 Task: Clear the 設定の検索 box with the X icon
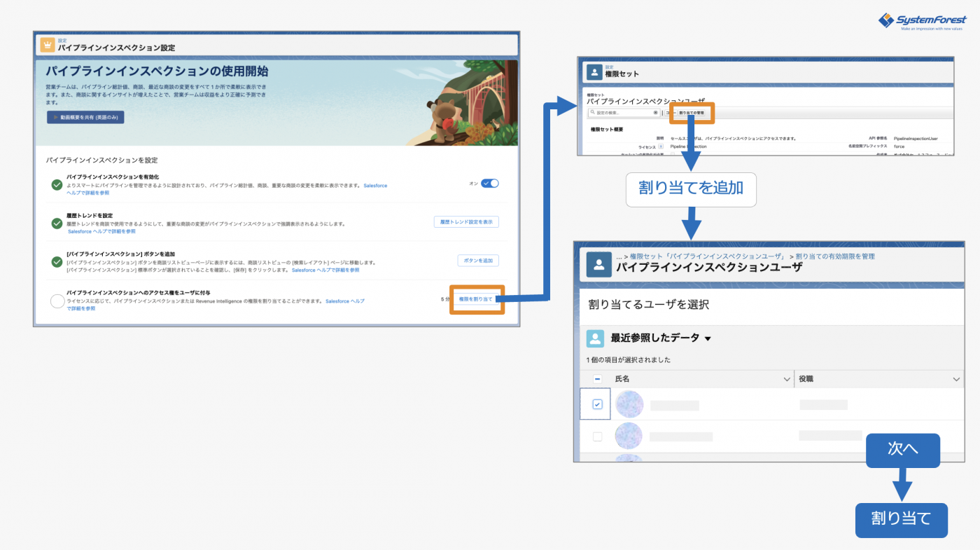656,112
